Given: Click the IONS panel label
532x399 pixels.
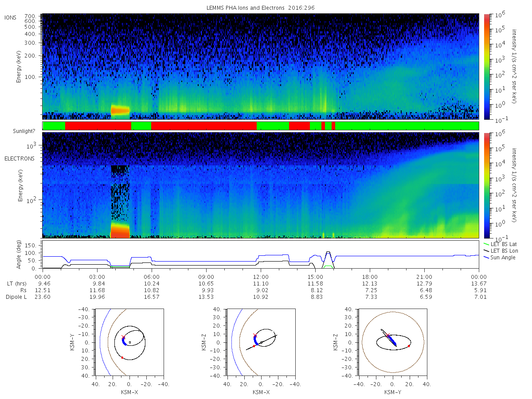Looking at the screenshot, I should 11,18.
